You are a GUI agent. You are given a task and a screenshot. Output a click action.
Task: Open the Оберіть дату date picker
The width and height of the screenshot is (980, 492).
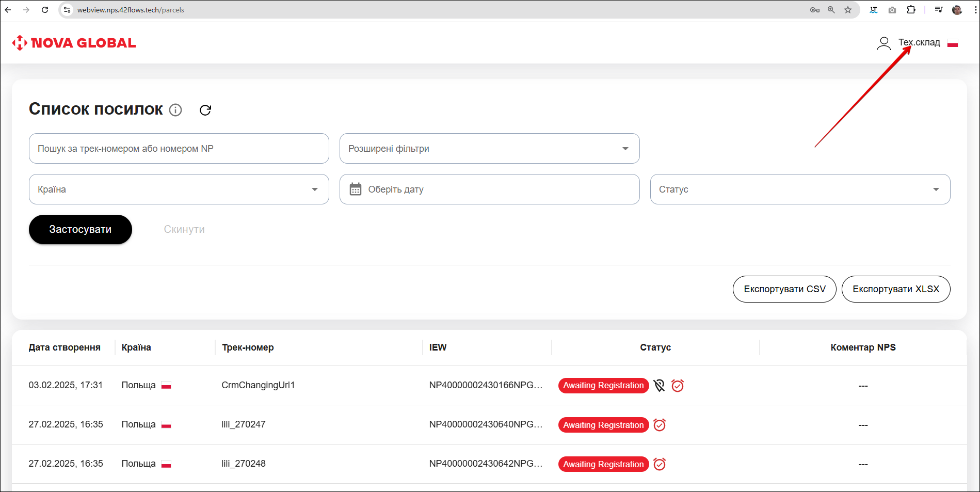(489, 189)
